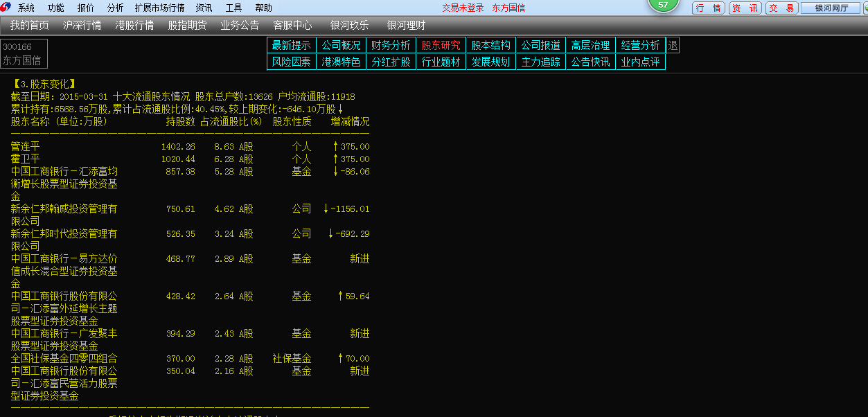Open the 分析 menu

(x=116, y=8)
